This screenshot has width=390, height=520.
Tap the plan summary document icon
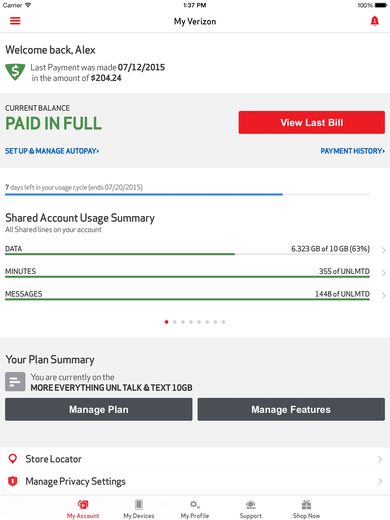[x=15, y=382]
